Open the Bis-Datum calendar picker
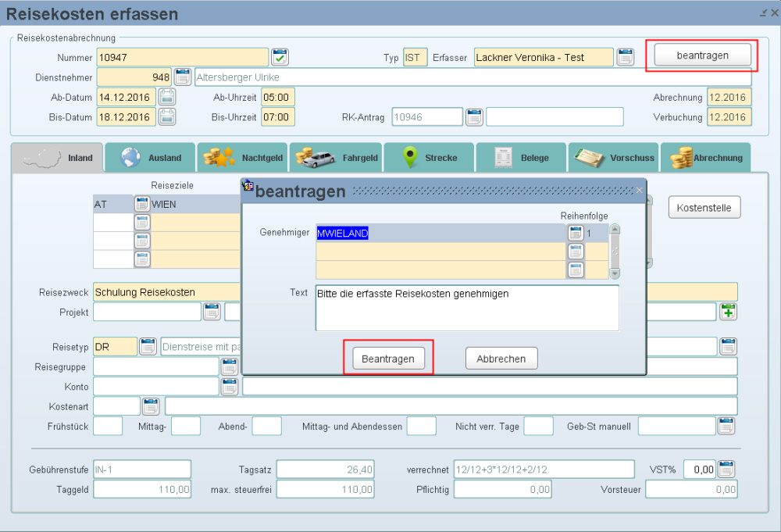The image size is (781, 532). click(x=167, y=117)
